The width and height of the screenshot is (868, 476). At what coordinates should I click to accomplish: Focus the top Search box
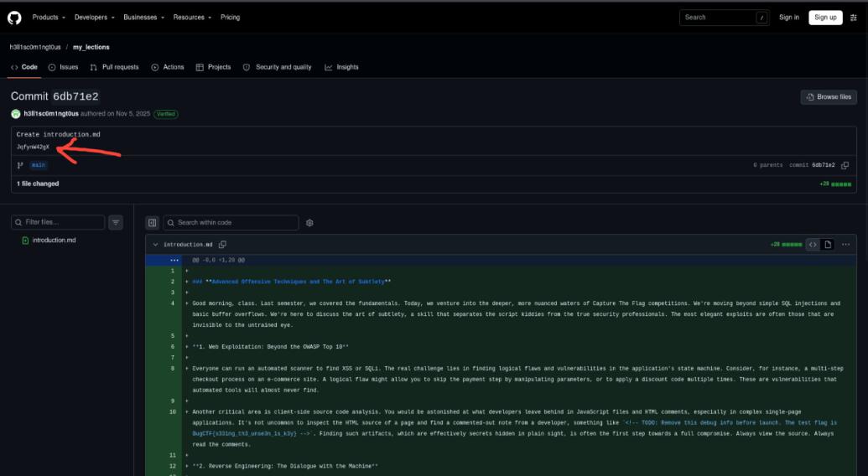pyautogui.click(x=724, y=18)
